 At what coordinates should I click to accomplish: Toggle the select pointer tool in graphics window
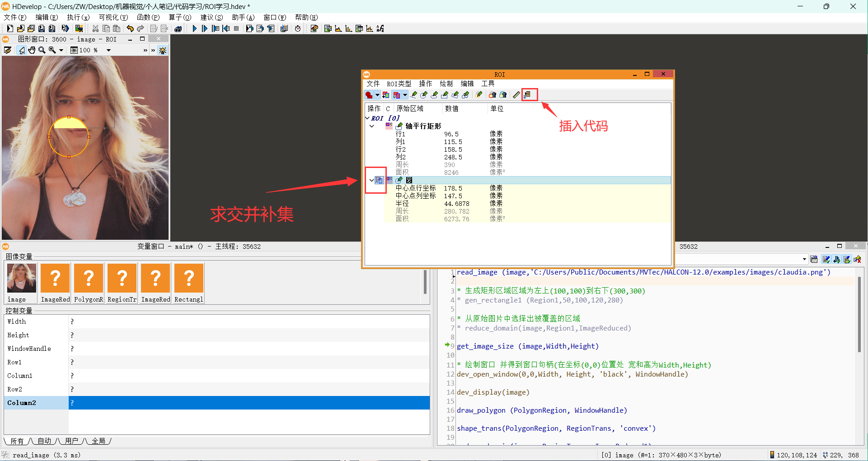(x=21, y=50)
